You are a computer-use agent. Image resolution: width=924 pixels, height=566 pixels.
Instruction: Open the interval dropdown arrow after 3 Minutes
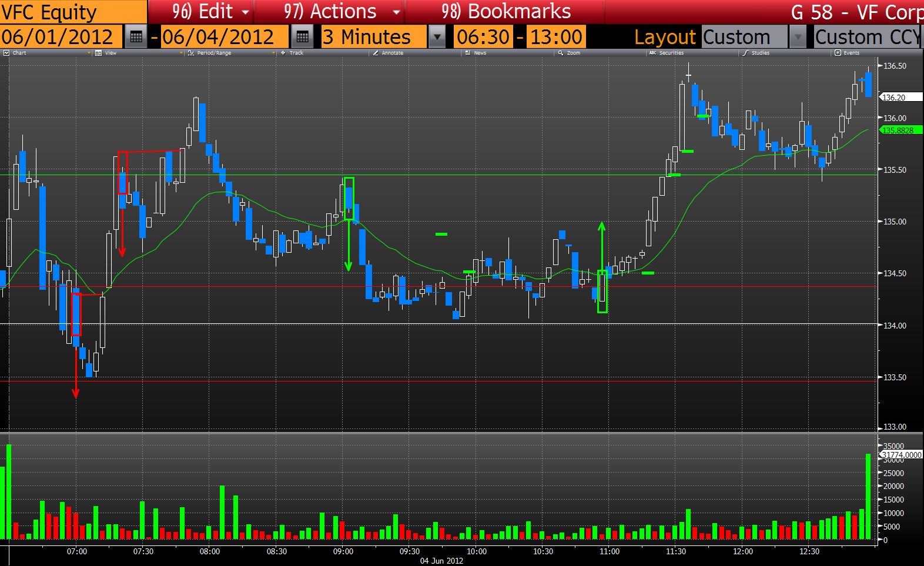pos(437,37)
